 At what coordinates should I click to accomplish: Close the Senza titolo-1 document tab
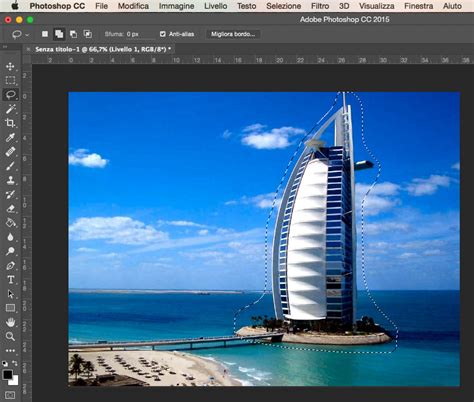click(28, 49)
